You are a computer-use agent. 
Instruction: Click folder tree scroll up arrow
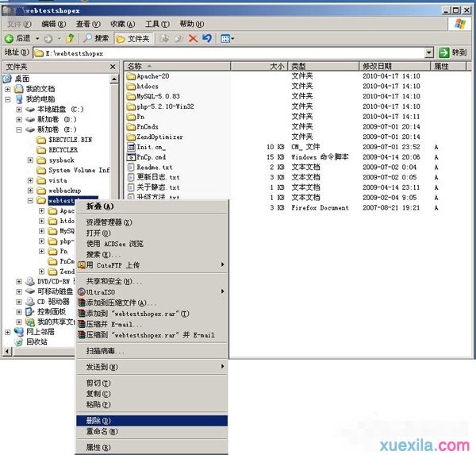[114, 79]
